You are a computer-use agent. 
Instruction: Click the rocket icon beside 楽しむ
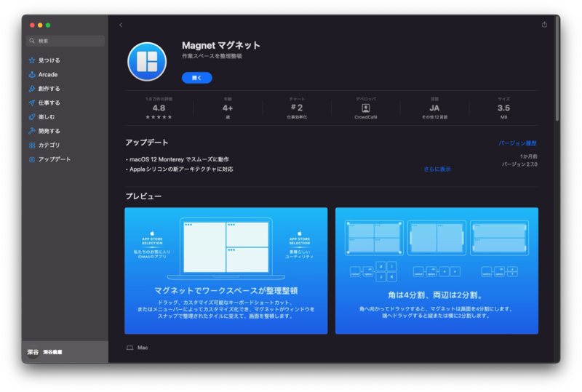[x=32, y=116]
